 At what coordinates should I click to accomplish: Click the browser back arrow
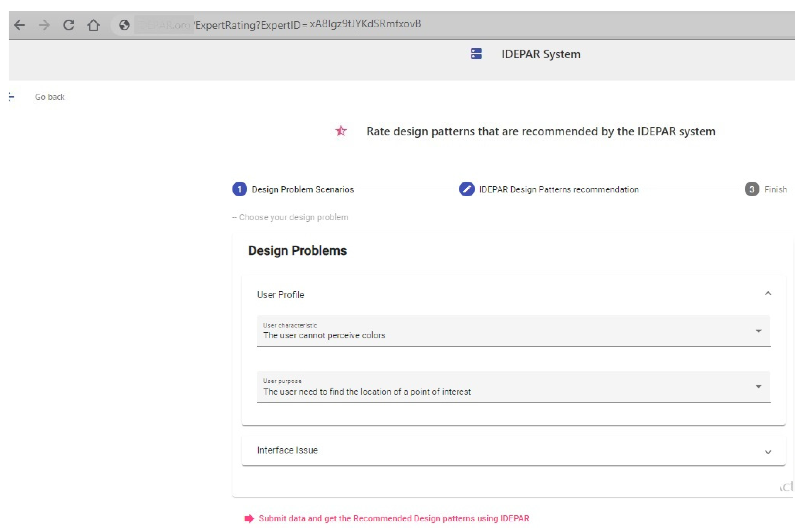coord(19,25)
